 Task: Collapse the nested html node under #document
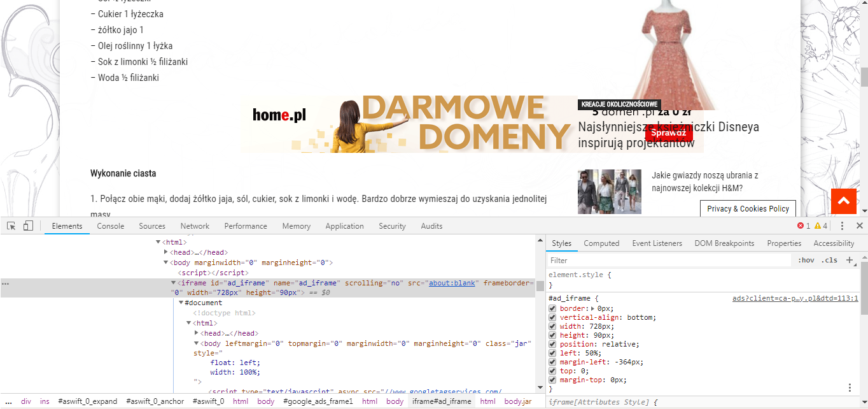(x=189, y=323)
